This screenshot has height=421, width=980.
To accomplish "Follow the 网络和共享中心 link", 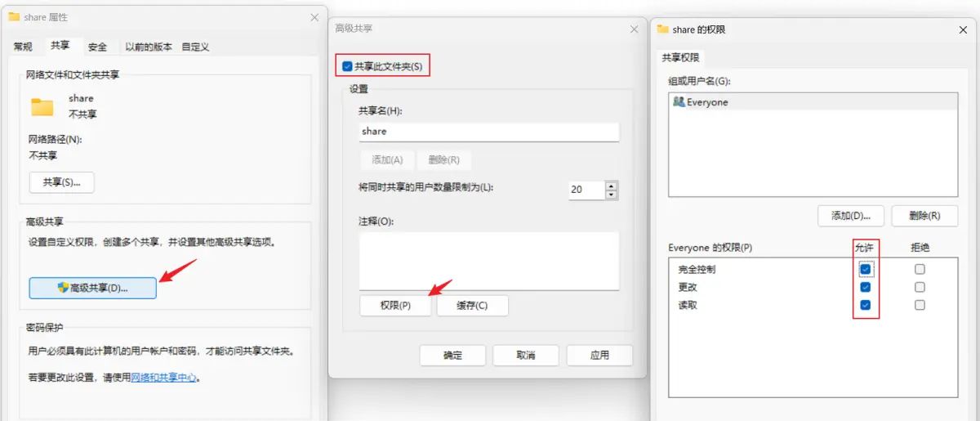I will click(164, 378).
